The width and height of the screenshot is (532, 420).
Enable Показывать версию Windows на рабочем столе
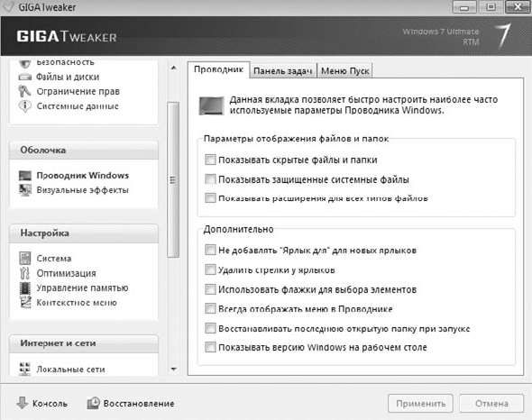[x=210, y=347]
